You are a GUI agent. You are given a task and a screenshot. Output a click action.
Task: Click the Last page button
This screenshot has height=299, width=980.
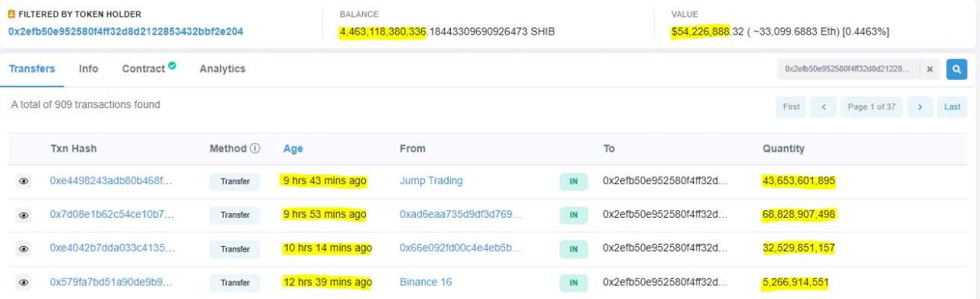click(952, 107)
